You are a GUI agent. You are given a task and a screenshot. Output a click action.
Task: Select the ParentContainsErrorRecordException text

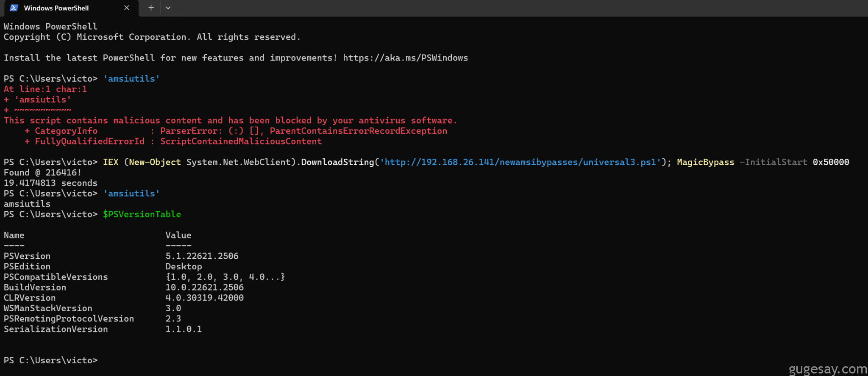359,131
